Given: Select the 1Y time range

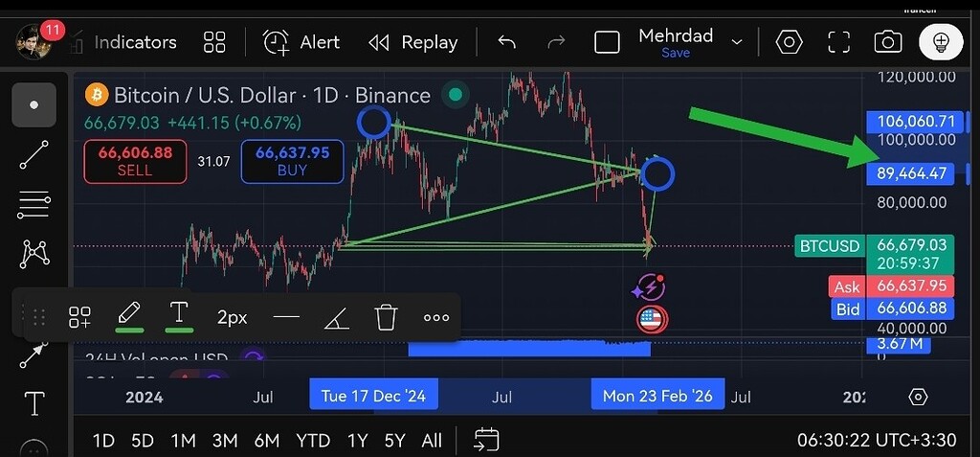Looking at the screenshot, I should [x=358, y=441].
